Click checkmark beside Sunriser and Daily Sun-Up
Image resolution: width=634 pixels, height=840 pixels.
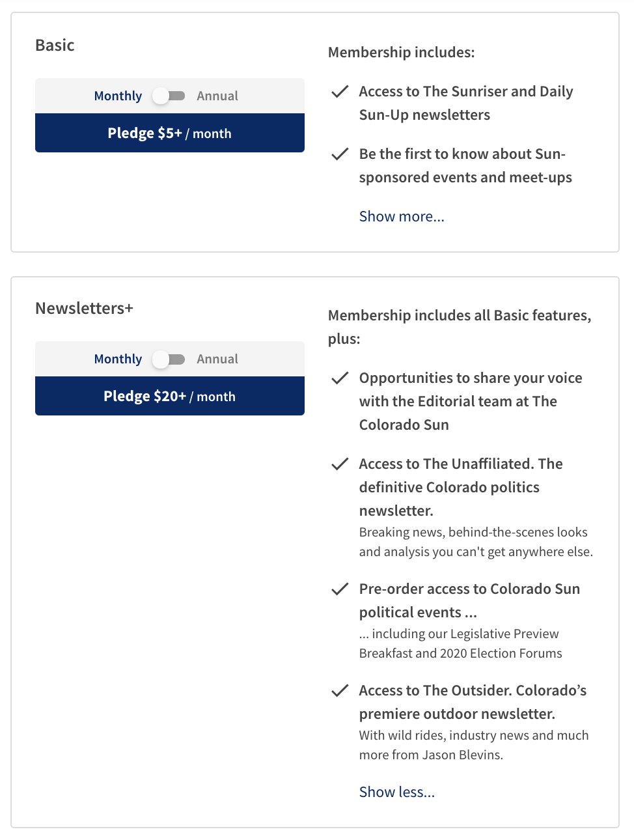pyautogui.click(x=340, y=92)
